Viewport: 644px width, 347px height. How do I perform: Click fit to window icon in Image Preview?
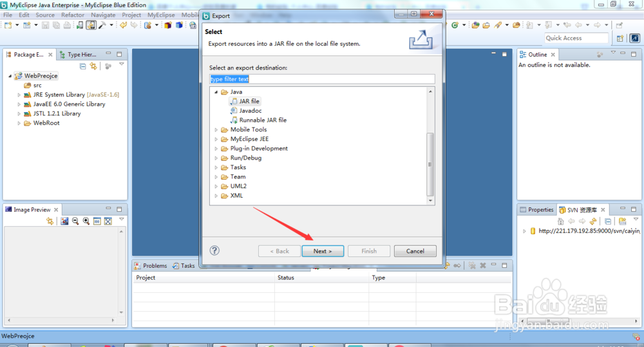point(108,221)
